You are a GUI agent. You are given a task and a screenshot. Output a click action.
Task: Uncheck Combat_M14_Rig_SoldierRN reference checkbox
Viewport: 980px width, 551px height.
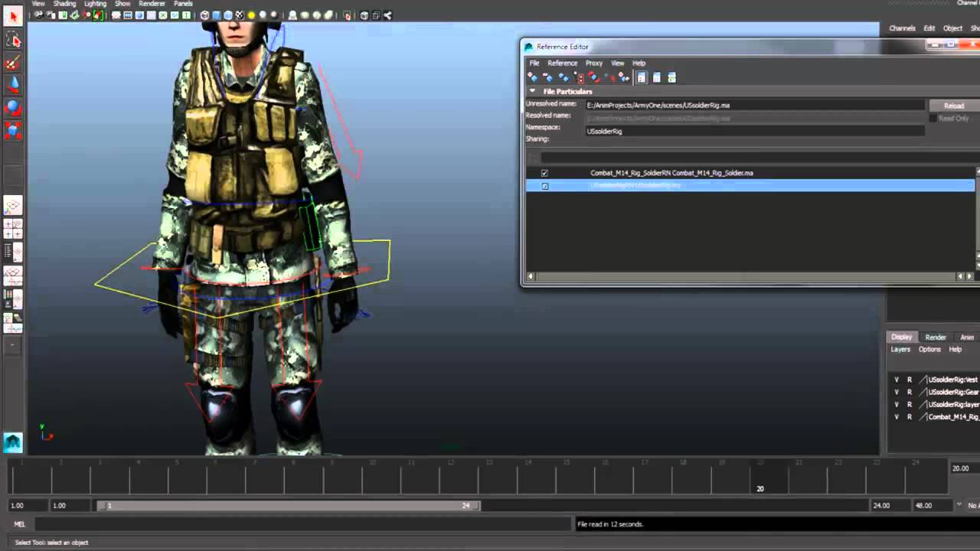544,173
